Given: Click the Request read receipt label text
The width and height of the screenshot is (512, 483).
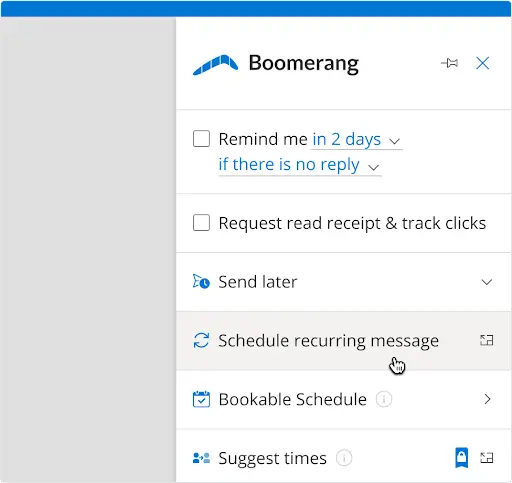Looking at the screenshot, I should [352, 223].
